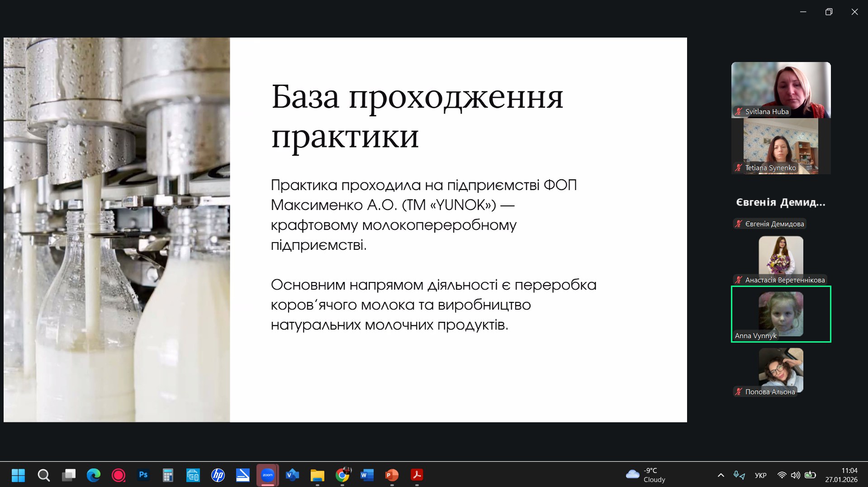
Task: Open Zoom from the taskbar
Action: (267, 475)
